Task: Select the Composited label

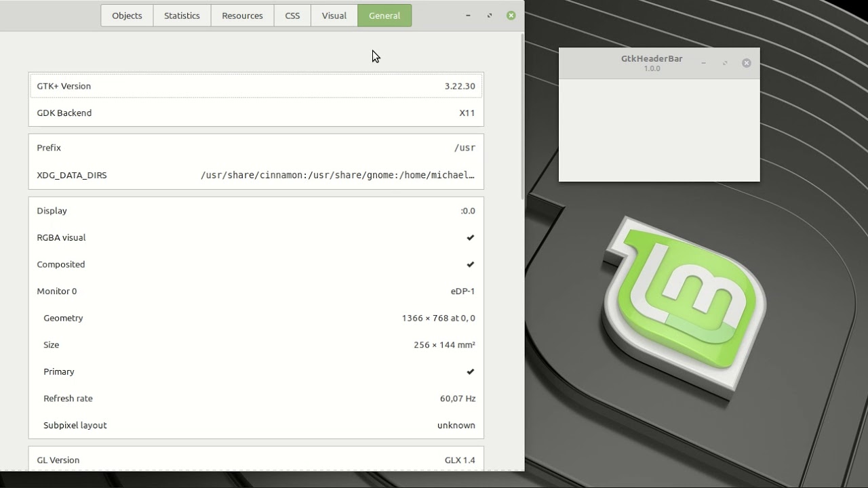Action: click(61, 264)
